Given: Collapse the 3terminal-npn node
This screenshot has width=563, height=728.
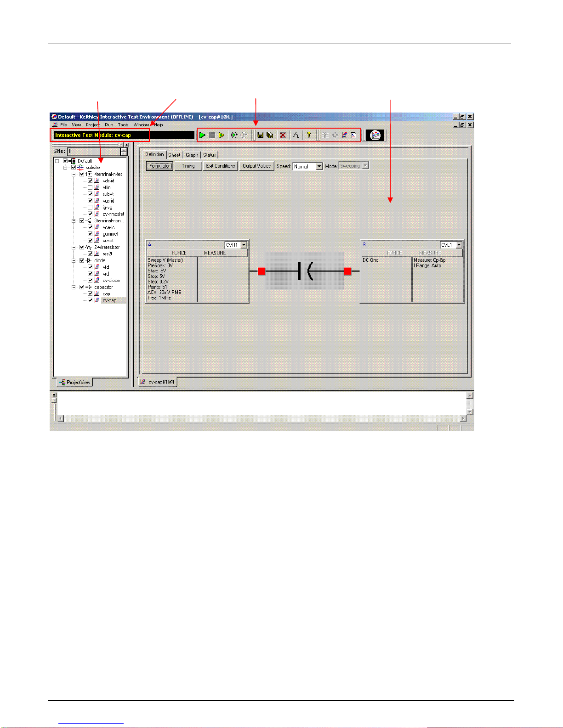Looking at the screenshot, I should pos(74,221).
